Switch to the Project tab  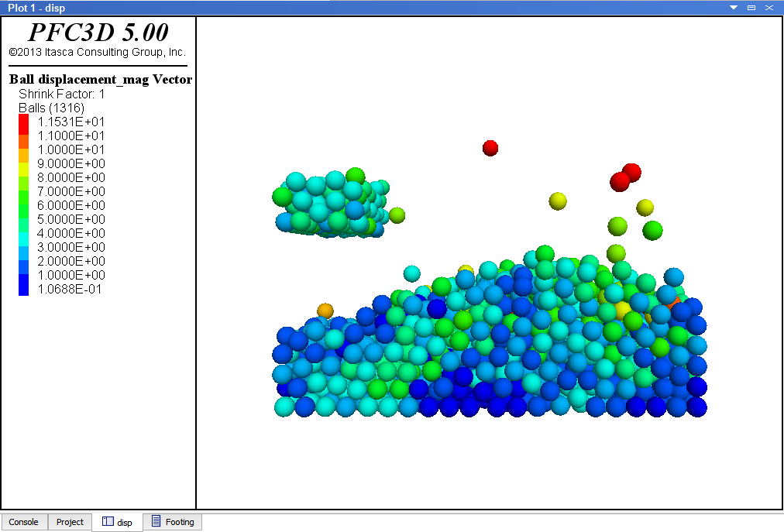pos(70,522)
